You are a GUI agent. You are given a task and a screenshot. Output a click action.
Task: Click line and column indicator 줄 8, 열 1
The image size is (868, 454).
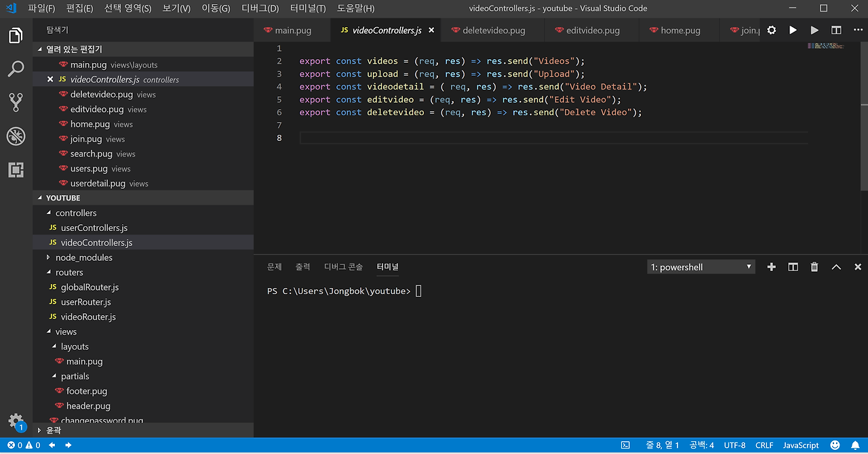(663, 445)
